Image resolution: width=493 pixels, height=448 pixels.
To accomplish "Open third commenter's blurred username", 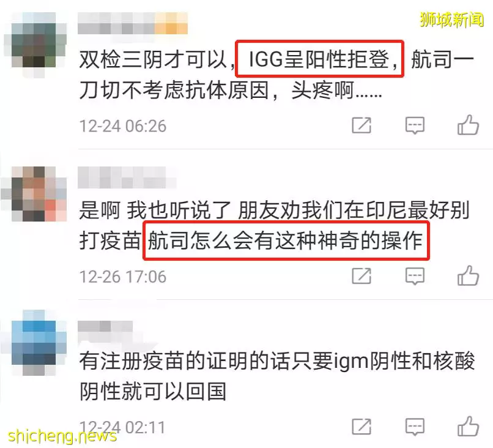I will pos(106,326).
